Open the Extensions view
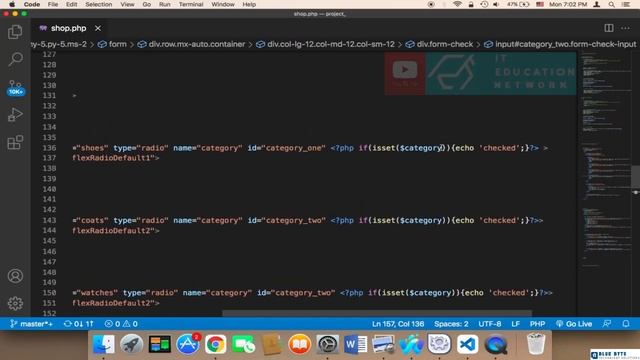The image size is (640, 360). coord(15,142)
